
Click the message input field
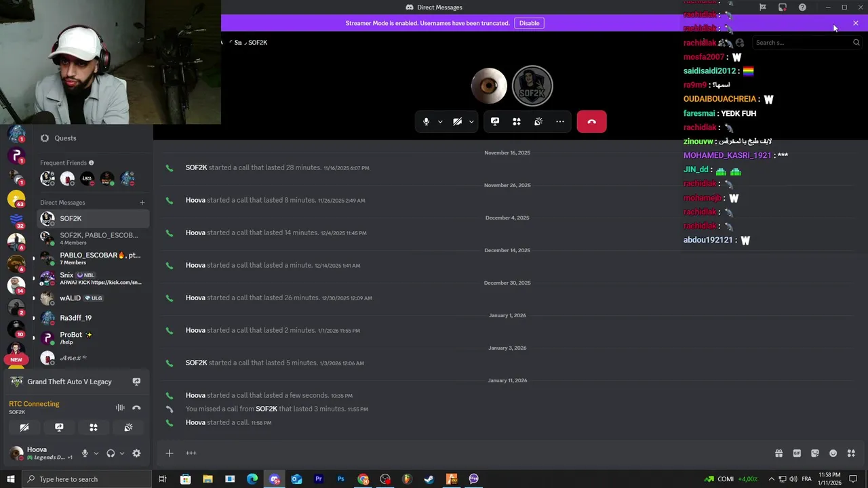click(475, 453)
